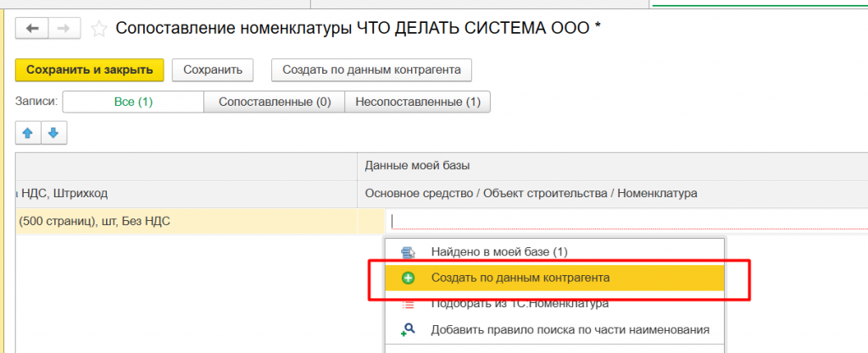Click the Сохранить button
Viewport: 868px width, 353px height.
(x=213, y=70)
